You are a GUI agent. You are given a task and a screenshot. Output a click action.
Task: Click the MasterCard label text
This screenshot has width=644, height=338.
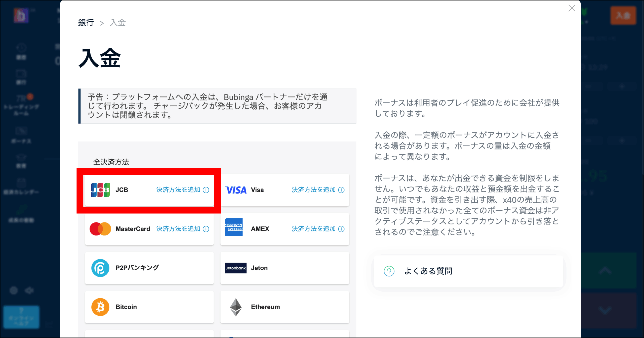[x=133, y=229]
